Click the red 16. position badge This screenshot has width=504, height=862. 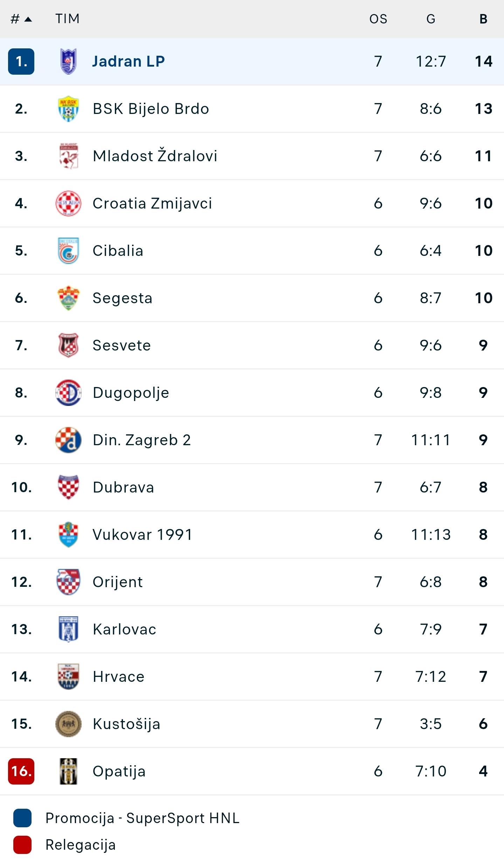coord(21,771)
